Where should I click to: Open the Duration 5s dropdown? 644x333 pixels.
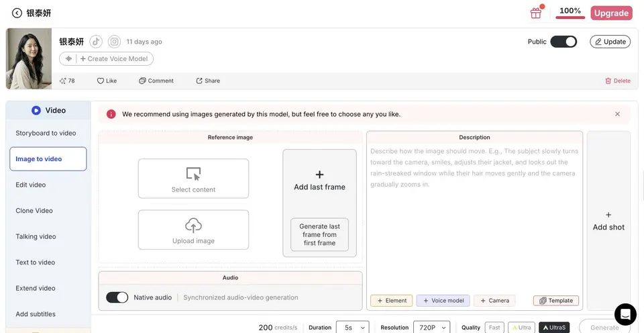[352, 328]
